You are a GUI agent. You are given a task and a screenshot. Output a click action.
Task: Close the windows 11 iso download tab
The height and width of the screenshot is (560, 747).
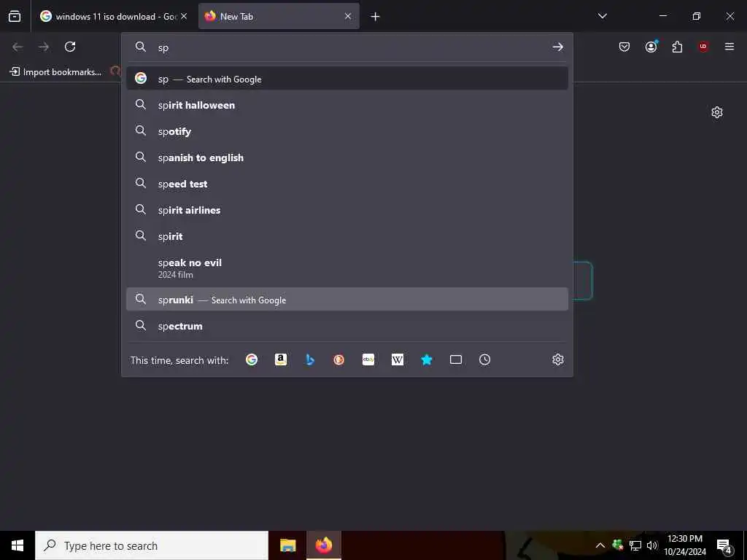click(x=184, y=16)
